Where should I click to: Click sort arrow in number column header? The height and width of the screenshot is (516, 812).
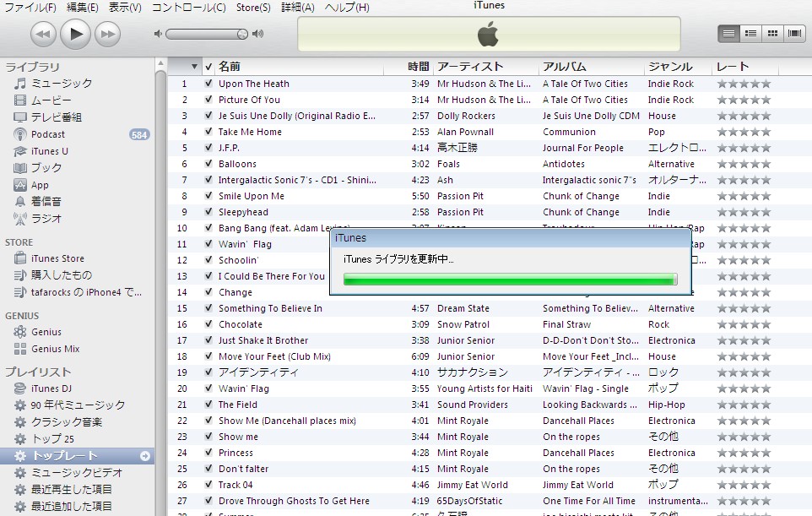click(194, 67)
